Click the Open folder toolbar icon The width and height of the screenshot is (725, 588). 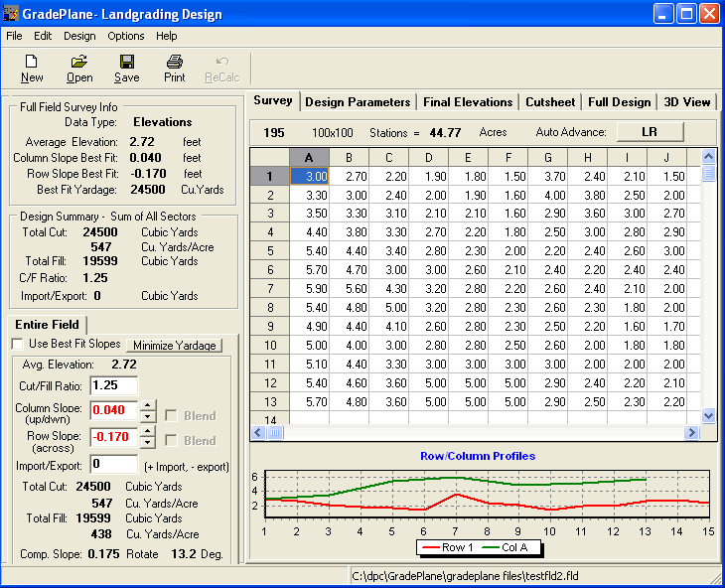point(79,62)
